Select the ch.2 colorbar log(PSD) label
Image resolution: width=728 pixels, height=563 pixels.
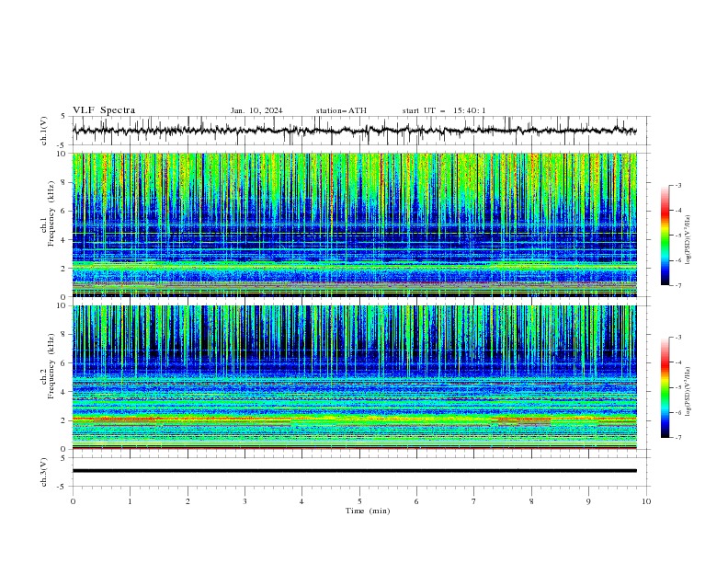tap(688, 392)
